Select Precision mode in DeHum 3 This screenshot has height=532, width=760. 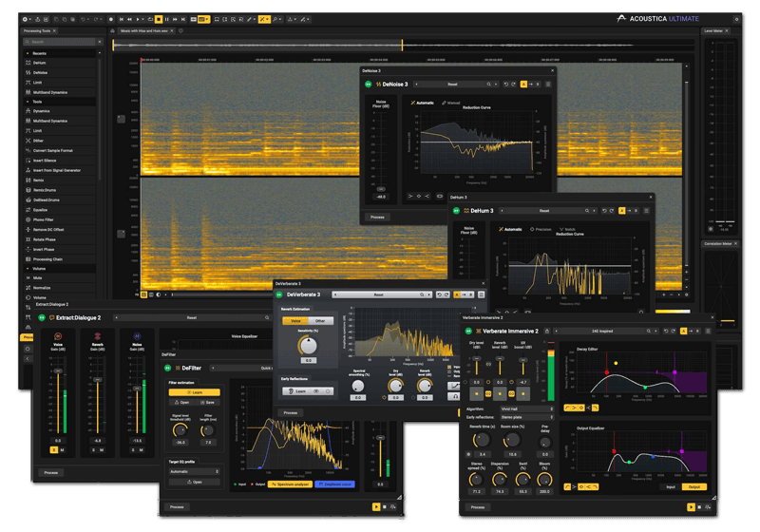(541, 229)
